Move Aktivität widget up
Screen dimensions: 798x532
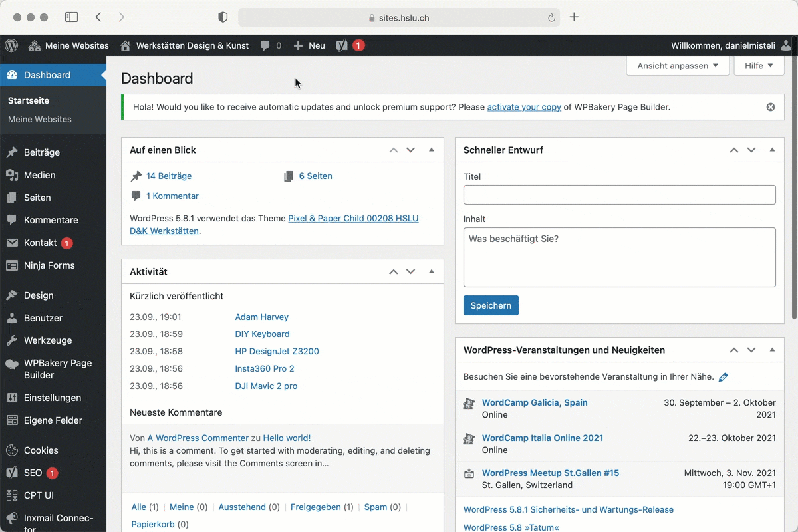[394, 272]
